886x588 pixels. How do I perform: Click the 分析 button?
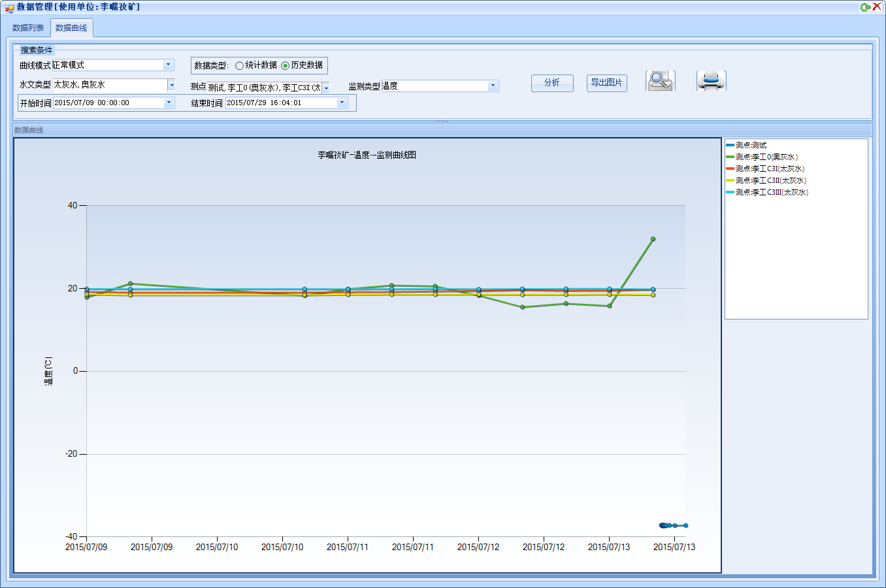coord(552,83)
